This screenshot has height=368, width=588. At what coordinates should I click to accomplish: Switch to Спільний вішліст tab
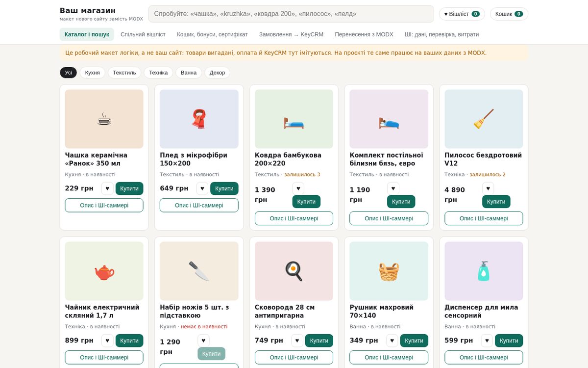click(x=143, y=34)
